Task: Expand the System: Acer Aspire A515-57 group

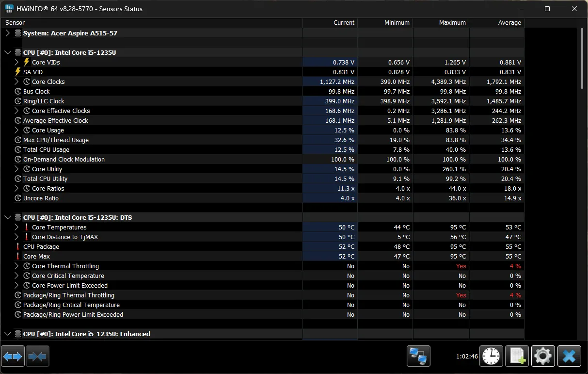Action: 7,33
